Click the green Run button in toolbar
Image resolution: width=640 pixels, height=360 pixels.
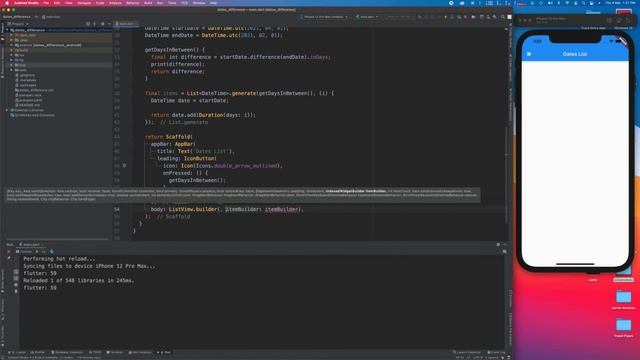pyautogui.click(x=420, y=17)
